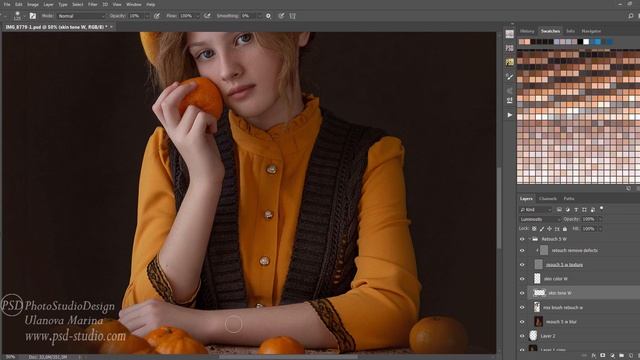The width and height of the screenshot is (640, 360).
Task: Collapse the Retouch S W group
Action: click(530, 239)
